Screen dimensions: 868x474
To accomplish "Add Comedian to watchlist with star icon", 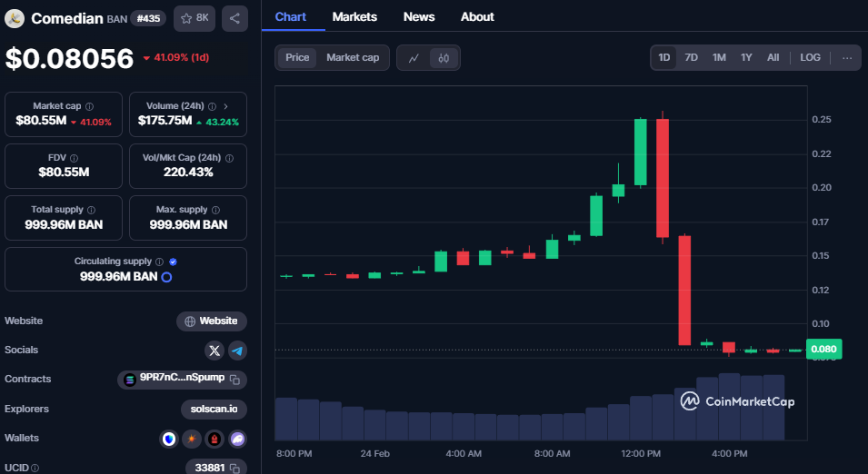I will [x=195, y=18].
